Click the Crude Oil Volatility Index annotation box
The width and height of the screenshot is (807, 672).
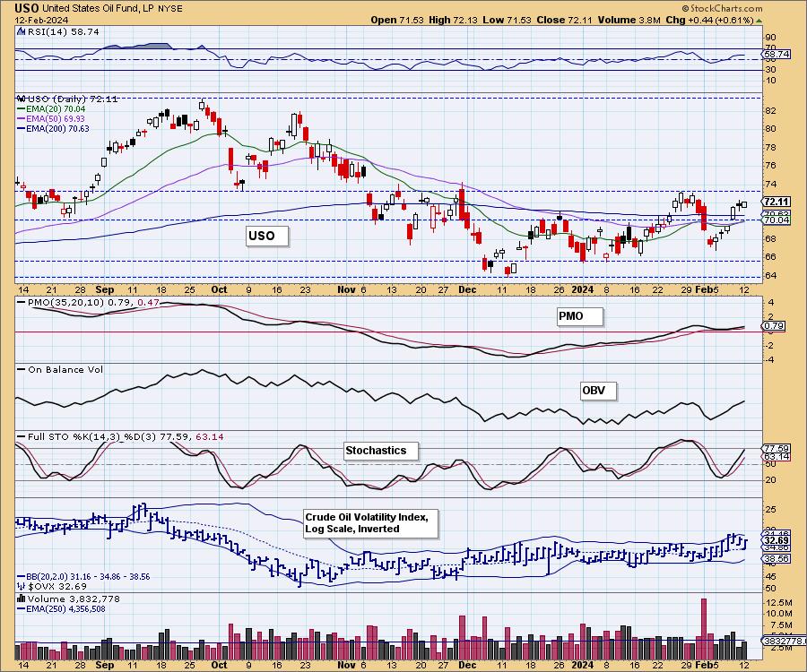(x=370, y=523)
